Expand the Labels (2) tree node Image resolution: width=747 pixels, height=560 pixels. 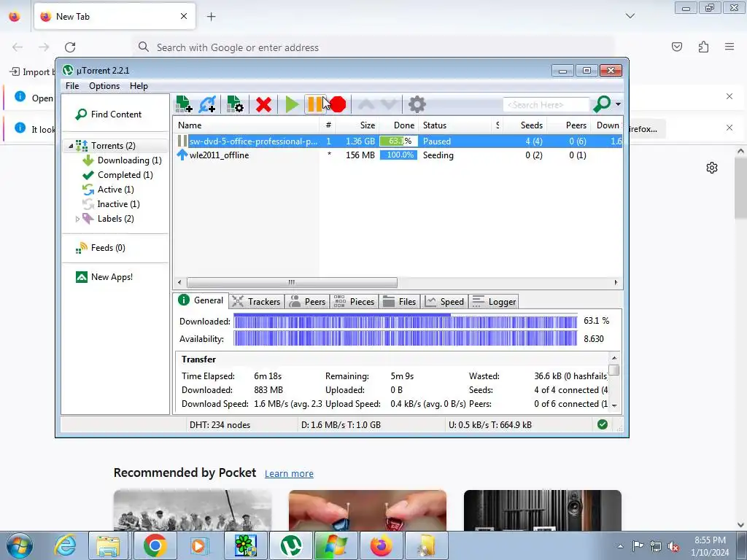coord(77,219)
